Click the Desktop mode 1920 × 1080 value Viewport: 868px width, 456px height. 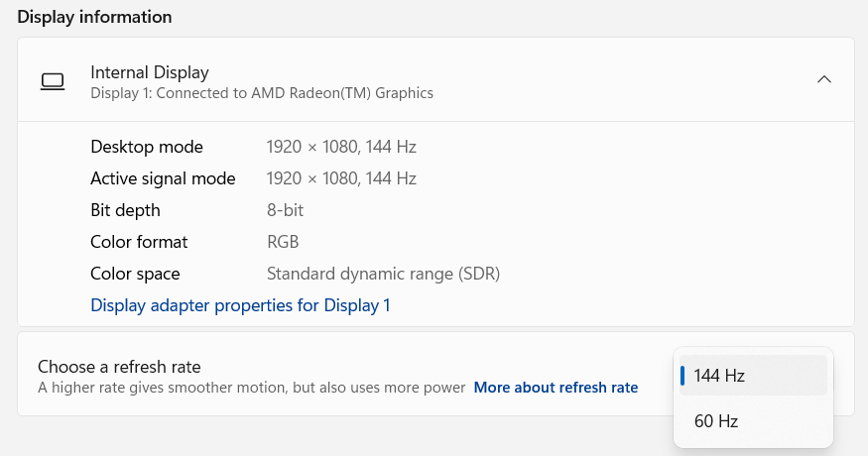(341, 147)
